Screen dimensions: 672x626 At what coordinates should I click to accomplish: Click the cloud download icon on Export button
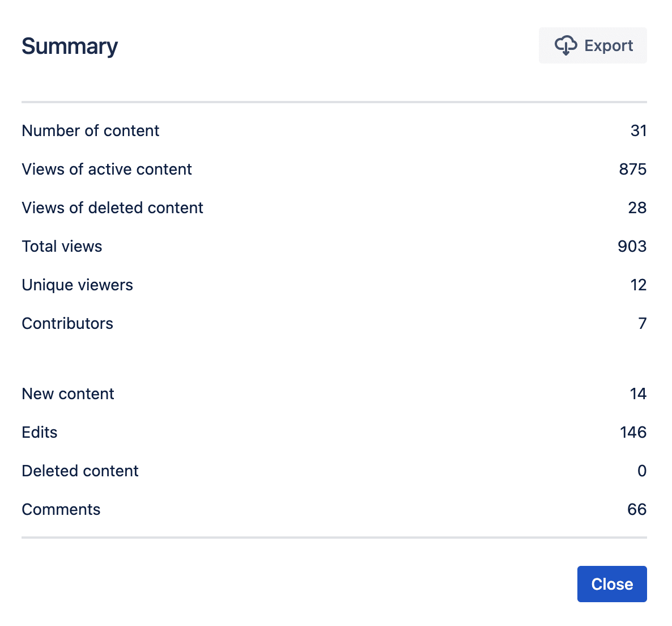(x=567, y=45)
